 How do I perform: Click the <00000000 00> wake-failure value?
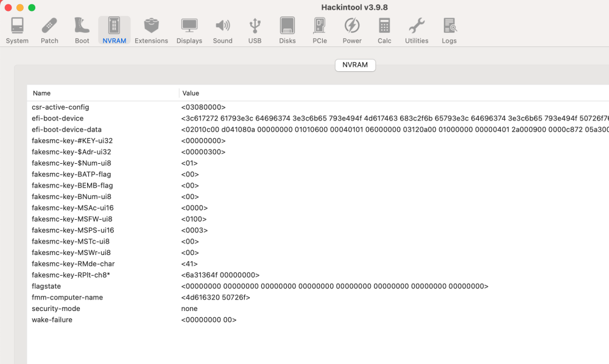(x=208, y=320)
